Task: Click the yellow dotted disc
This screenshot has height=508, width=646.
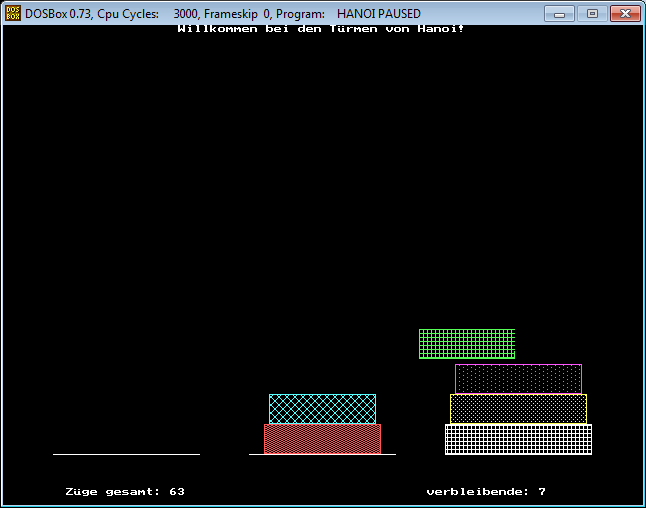Action: click(x=518, y=408)
